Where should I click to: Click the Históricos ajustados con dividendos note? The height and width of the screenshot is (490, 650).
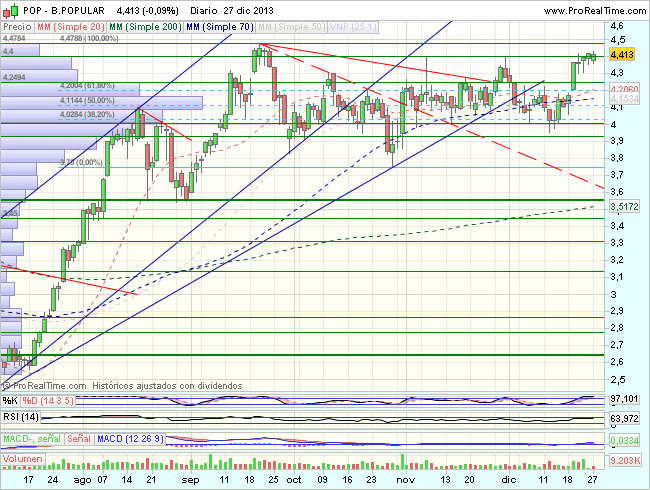(167, 386)
